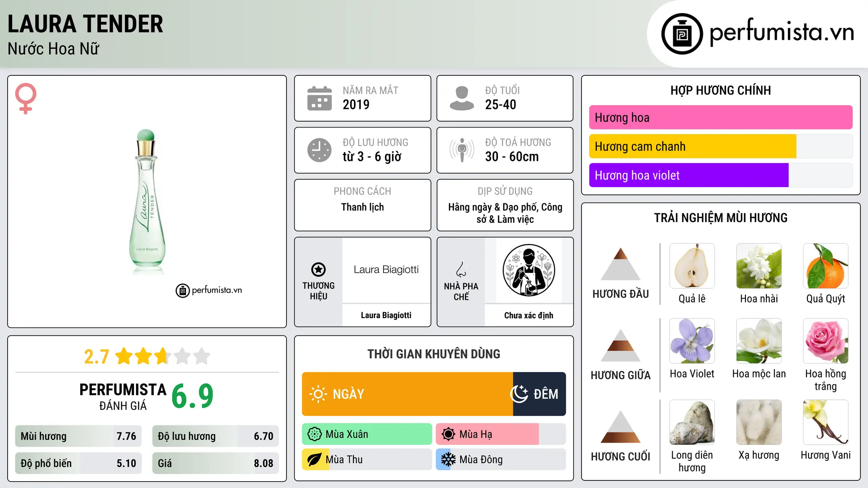Click the sillage icon beside Độ toả hương
Screen dimensions: 868x488
click(x=462, y=150)
